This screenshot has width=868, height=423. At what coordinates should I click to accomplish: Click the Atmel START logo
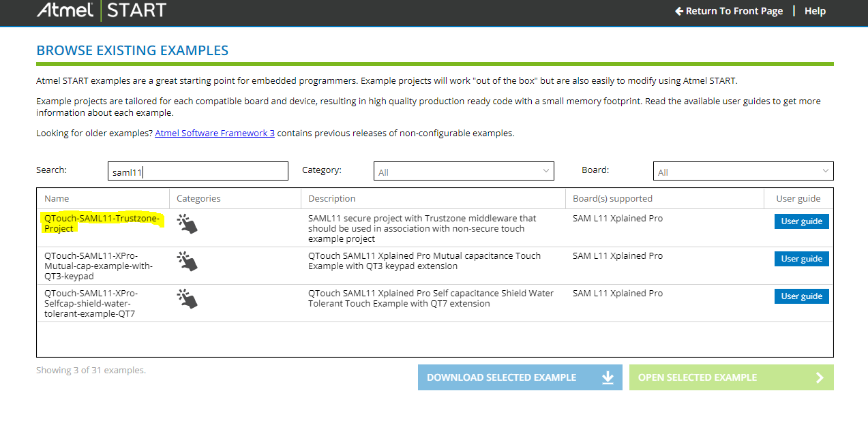click(102, 11)
